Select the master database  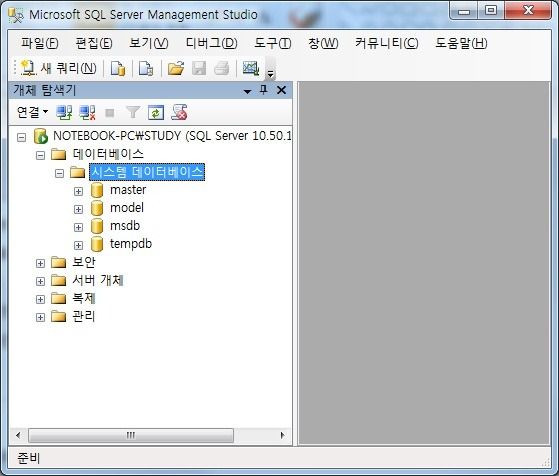tap(128, 190)
